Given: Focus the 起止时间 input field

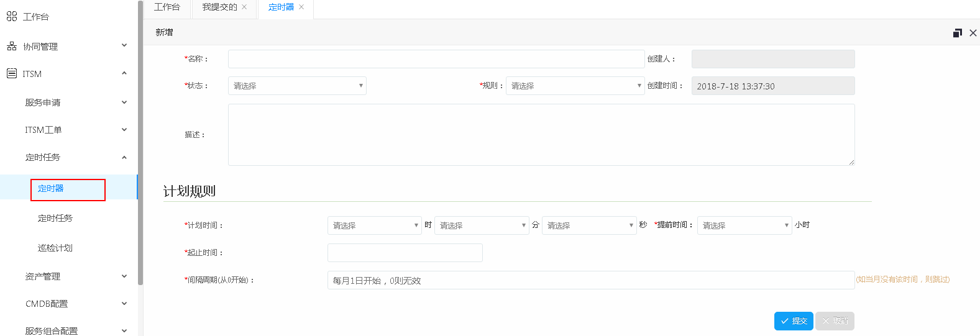Looking at the screenshot, I should tap(405, 253).
